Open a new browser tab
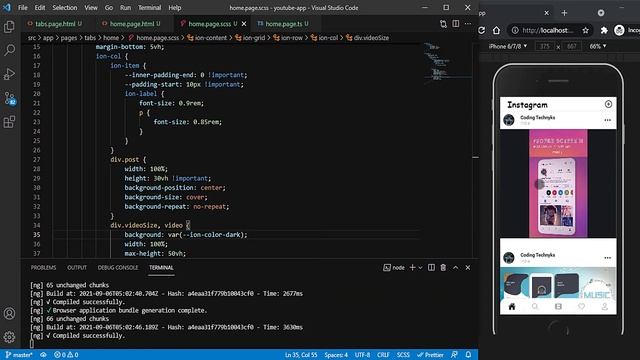The width and height of the screenshot is (640, 360). [564, 13]
